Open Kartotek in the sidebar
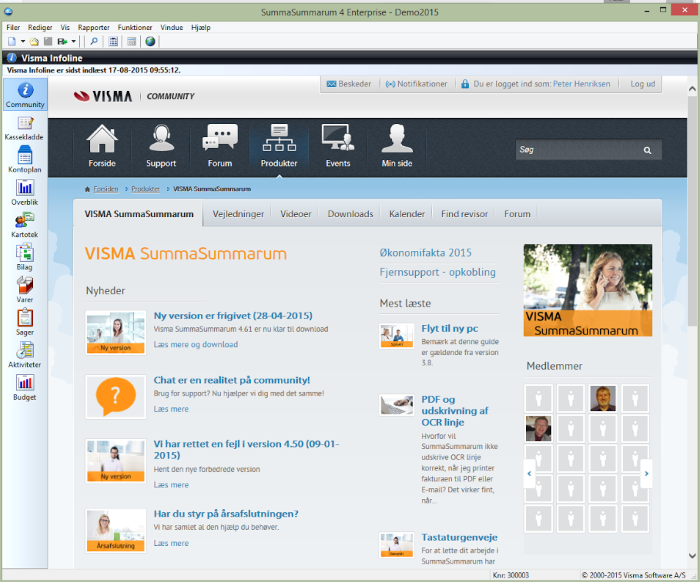 [x=25, y=225]
